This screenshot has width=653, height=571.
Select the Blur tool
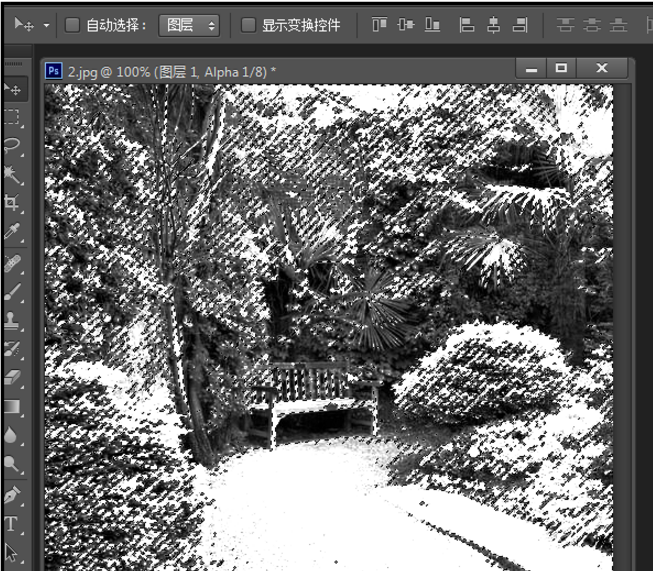pyautogui.click(x=12, y=435)
